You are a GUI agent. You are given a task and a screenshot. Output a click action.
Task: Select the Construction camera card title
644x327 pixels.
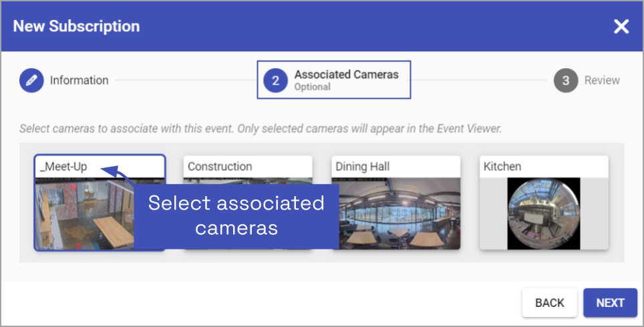220,167
